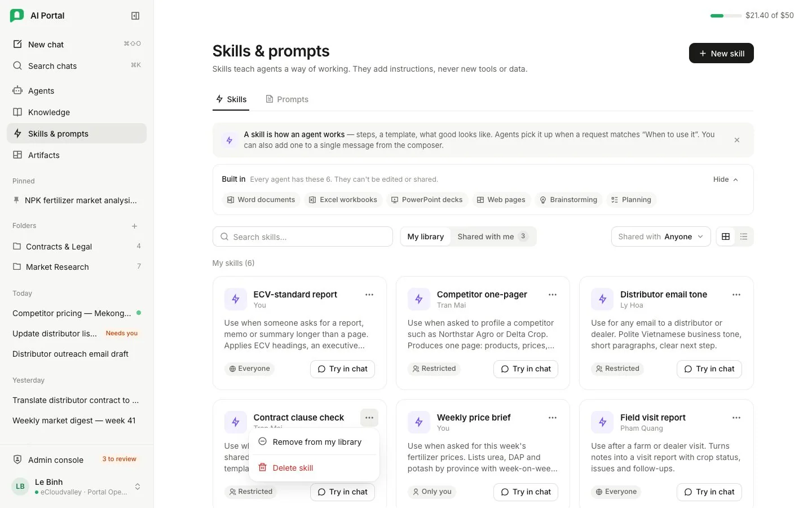812x508 pixels.
Task: Select the Brainstorming built-in skill
Action: [x=568, y=200]
